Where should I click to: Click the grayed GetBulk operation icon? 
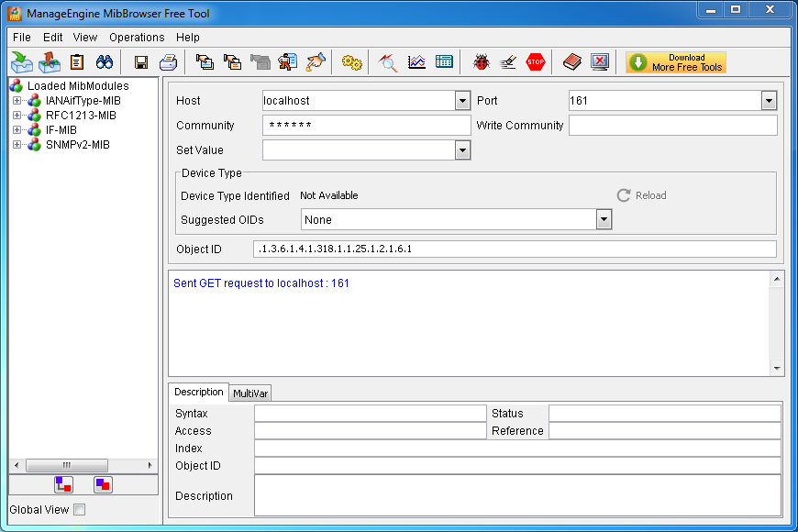[x=260, y=62]
